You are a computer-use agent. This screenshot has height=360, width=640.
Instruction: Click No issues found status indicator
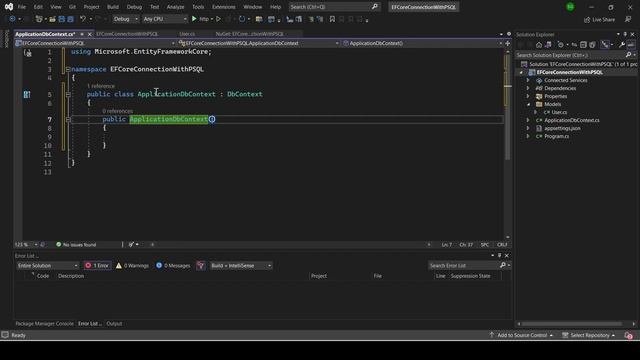click(76, 244)
